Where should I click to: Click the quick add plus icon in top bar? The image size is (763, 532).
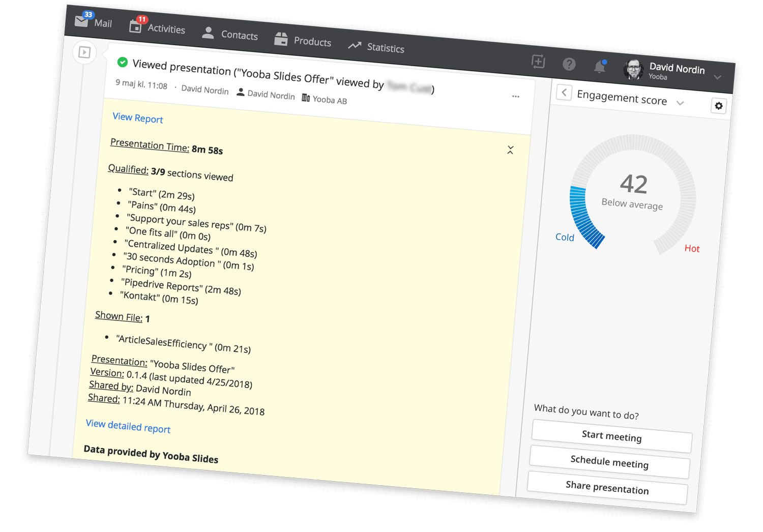pos(538,62)
